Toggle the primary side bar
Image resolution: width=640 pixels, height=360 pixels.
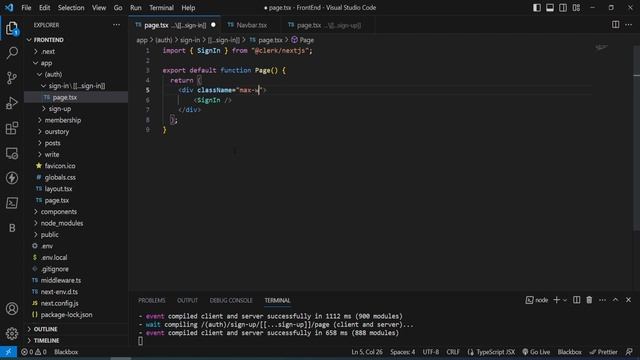[537, 8]
